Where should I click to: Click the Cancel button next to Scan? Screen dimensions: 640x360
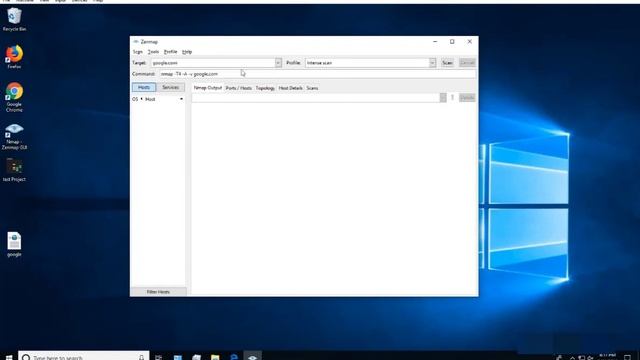click(467, 63)
